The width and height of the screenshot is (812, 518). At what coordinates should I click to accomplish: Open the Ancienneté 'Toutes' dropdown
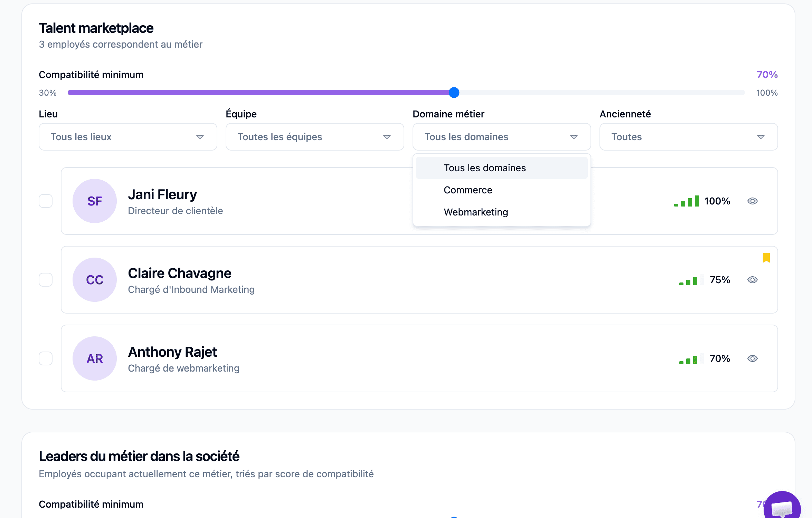click(x=689, y=137)
